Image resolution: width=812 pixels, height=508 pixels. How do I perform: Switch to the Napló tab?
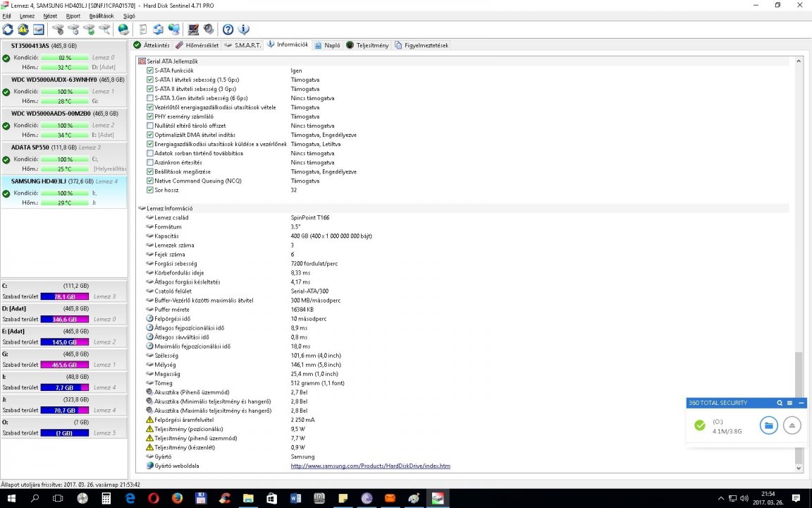[327, 46]
